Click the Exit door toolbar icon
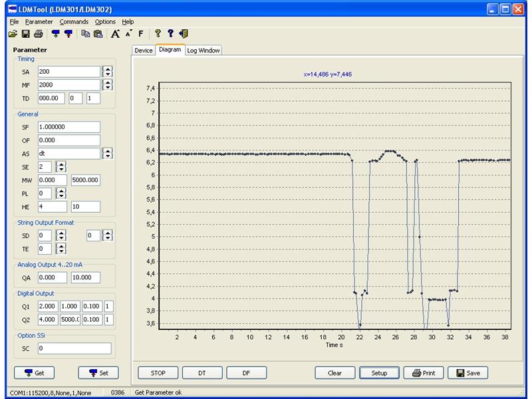532x399 pixels. coord(184,34)
